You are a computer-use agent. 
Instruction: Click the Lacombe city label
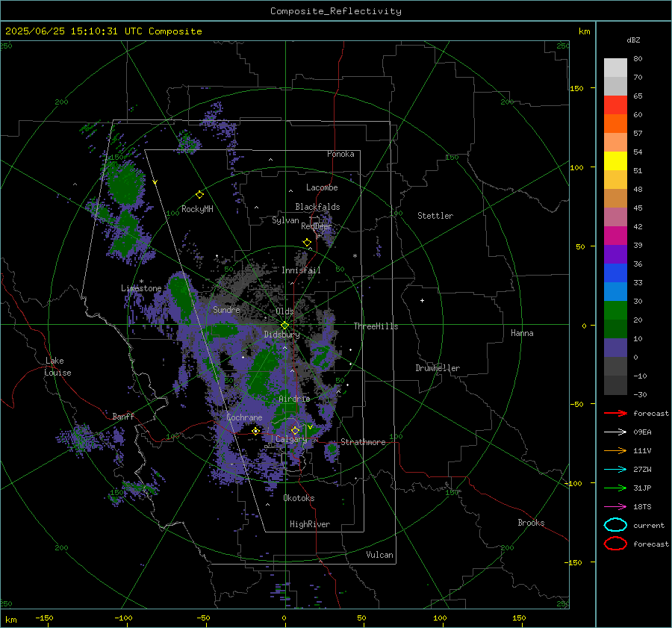322,187
